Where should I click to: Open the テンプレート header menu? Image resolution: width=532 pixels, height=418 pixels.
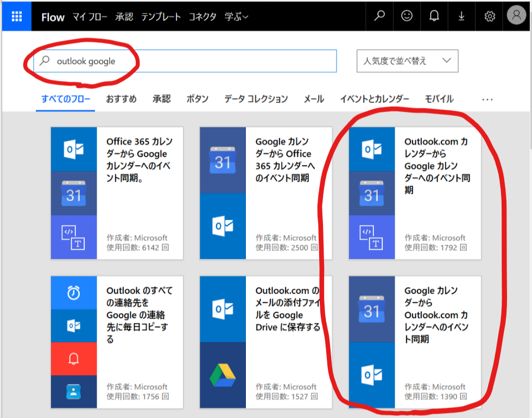161,17
